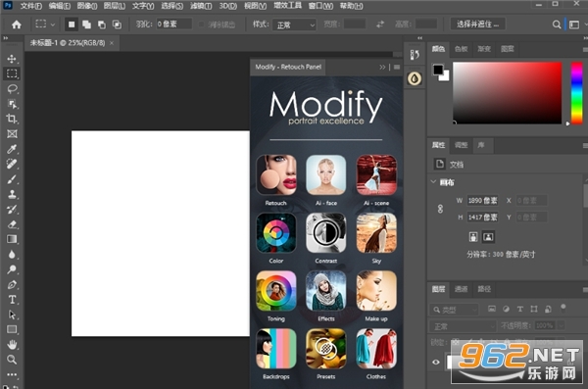Open the layer blend mode dropdown
Image resolution: width=588 pixels, height=389 pixels.
pyautogui.click(x=463, y=326)
